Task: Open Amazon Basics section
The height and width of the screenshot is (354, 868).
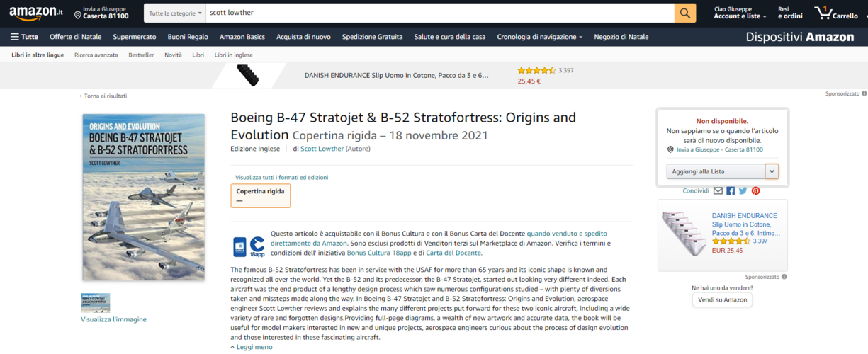Action: tap(242, 37)
